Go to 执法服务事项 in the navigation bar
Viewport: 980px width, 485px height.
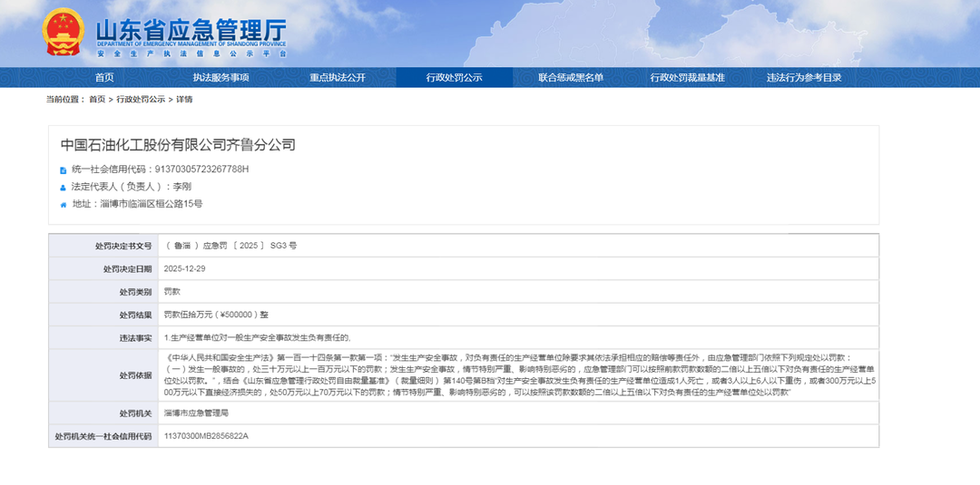(220, 78)
